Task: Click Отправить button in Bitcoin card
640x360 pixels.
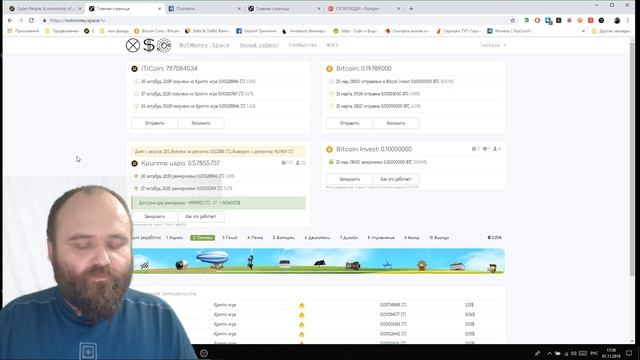Action: pyautogui.click(x=350, y=123)
